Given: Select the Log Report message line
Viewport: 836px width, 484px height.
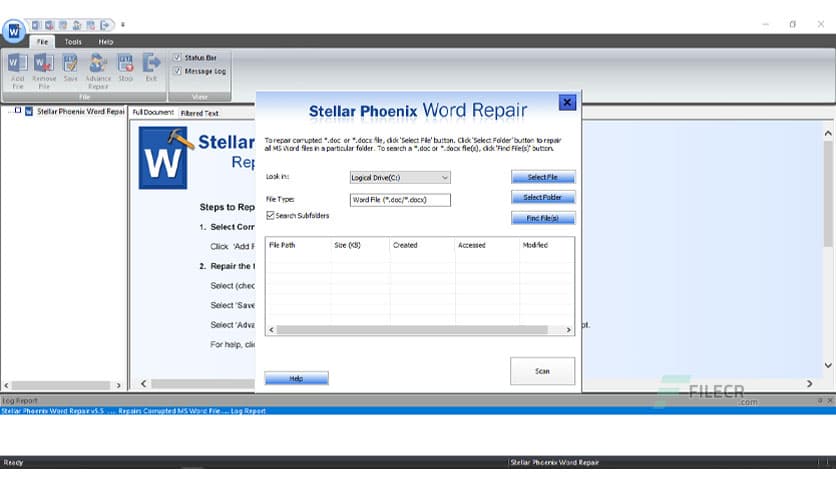Looking at the screenshot, I should (418, 411).
